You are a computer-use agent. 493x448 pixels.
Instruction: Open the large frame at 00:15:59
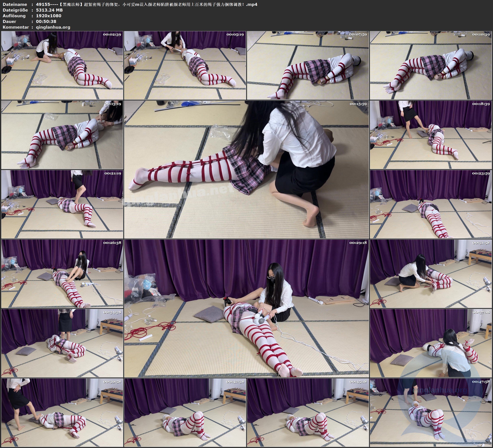246,169
